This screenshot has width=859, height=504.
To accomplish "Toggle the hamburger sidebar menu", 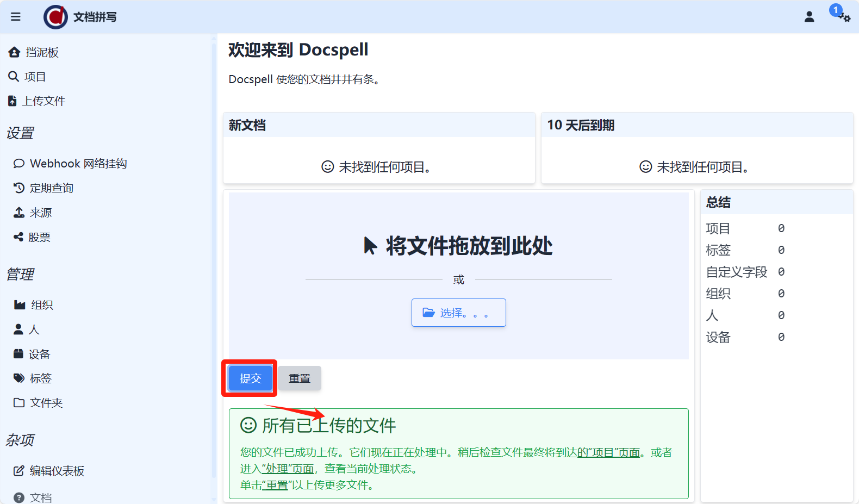I will pyautogui.click(x=16, y=17).
